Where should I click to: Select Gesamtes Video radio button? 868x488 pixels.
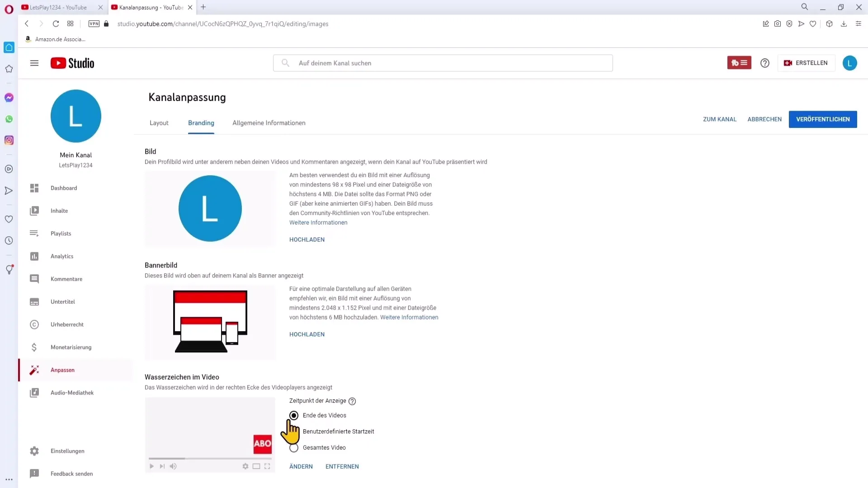pyautogui.click(x=293, y=447)
